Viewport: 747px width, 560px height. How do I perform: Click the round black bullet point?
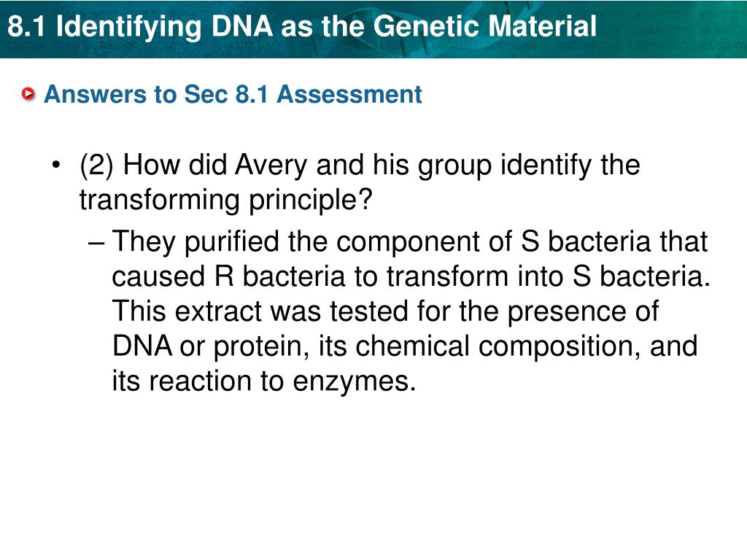coord(57,165)
